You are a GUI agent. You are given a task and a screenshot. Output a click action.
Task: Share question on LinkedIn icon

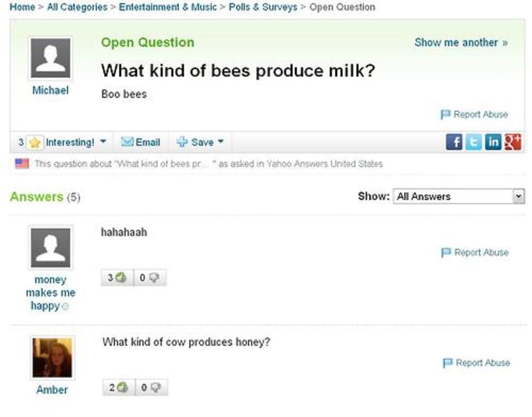click(493, 142)
